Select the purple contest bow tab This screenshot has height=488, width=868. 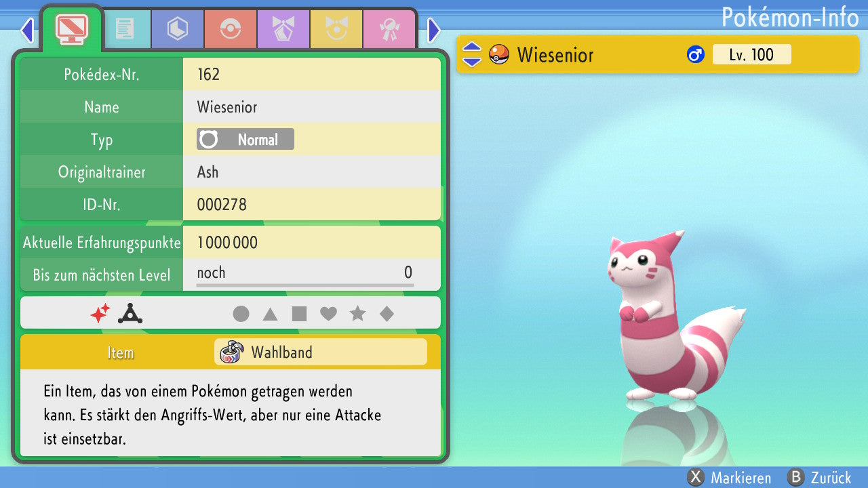click(283, 28)
